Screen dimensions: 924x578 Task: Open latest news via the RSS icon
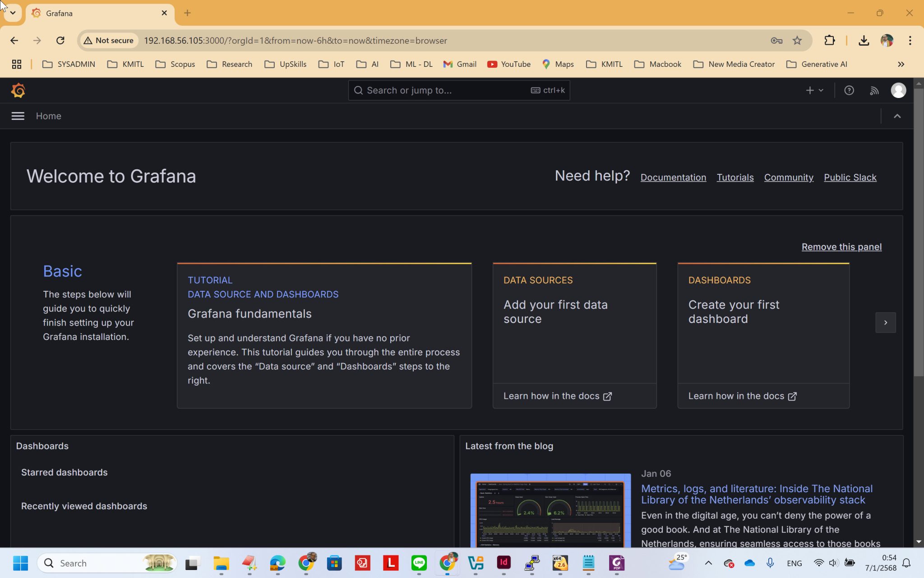pos(874,90)
